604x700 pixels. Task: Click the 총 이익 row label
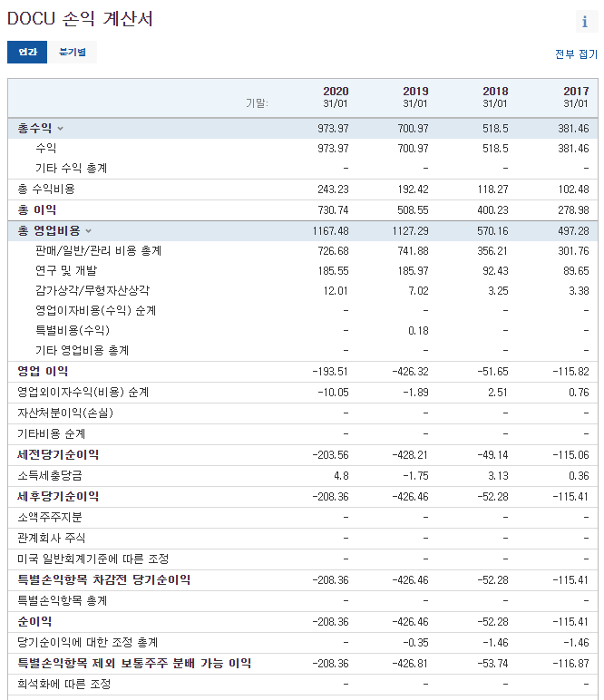[37, 210]
